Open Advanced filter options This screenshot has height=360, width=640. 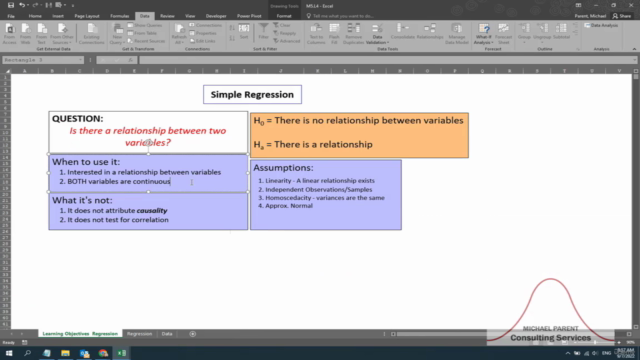tap(287, 41)
